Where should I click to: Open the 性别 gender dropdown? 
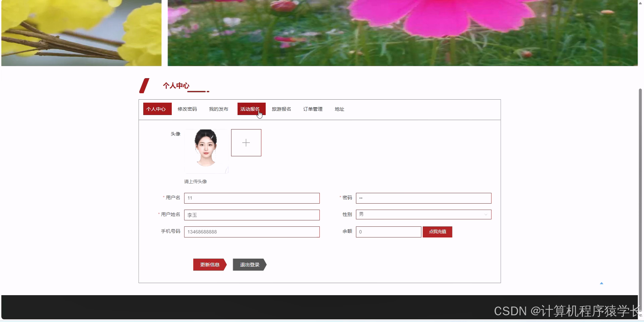point(423,214)
